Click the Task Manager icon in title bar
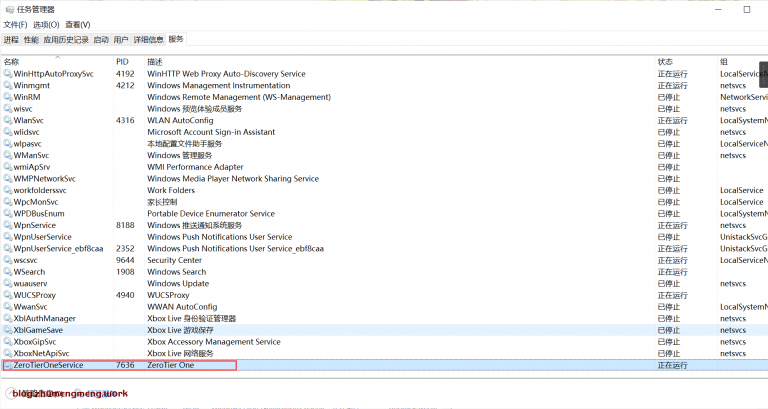 (8, 9)
